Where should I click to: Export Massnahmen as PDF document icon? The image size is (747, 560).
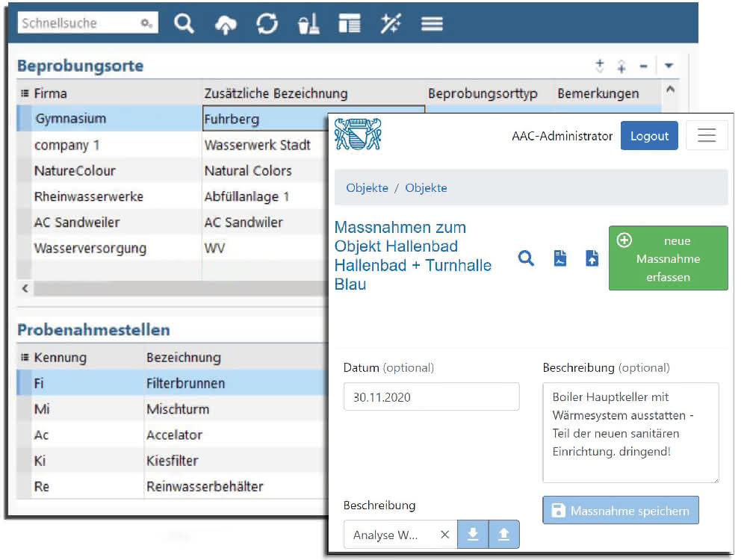[560, 258]
